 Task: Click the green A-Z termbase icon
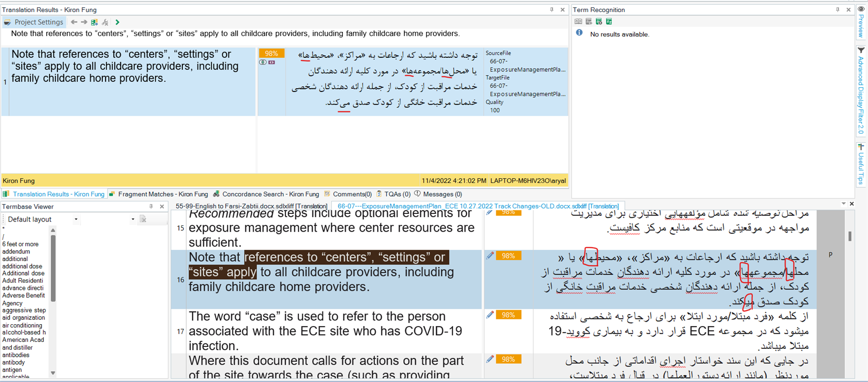609,22
